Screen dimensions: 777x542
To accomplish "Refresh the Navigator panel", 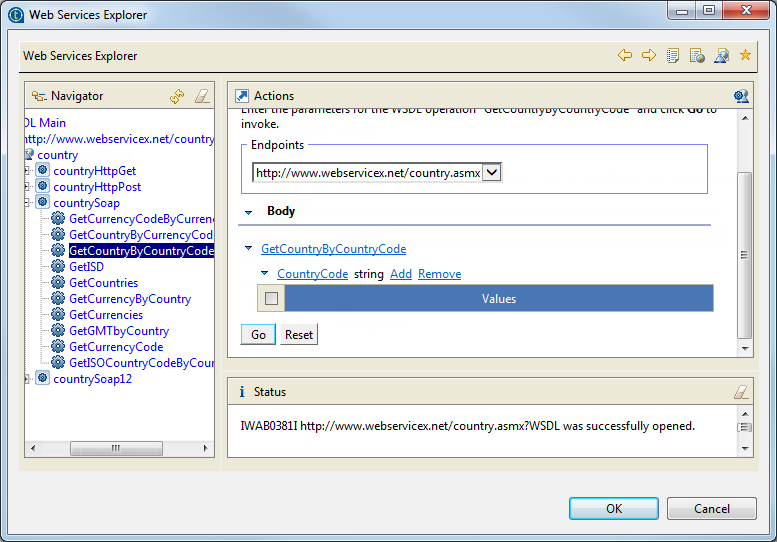I will pyautogui.click(x=177, y=96).
